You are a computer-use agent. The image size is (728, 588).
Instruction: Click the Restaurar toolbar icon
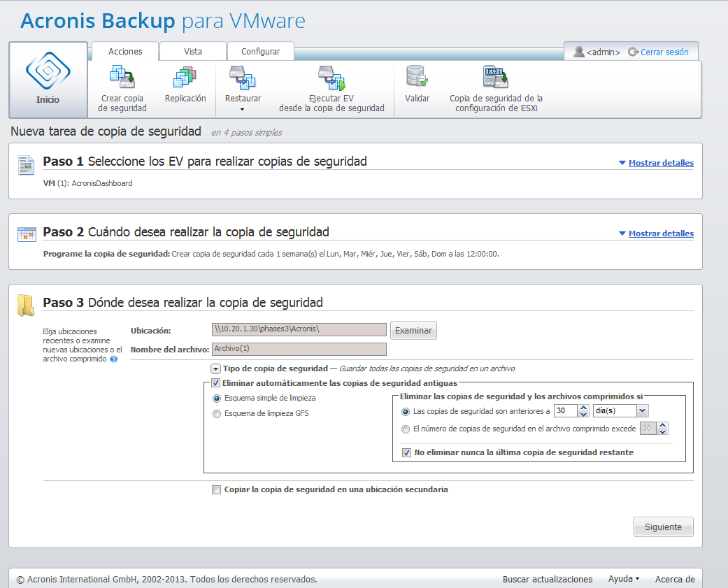pos(243,77)
